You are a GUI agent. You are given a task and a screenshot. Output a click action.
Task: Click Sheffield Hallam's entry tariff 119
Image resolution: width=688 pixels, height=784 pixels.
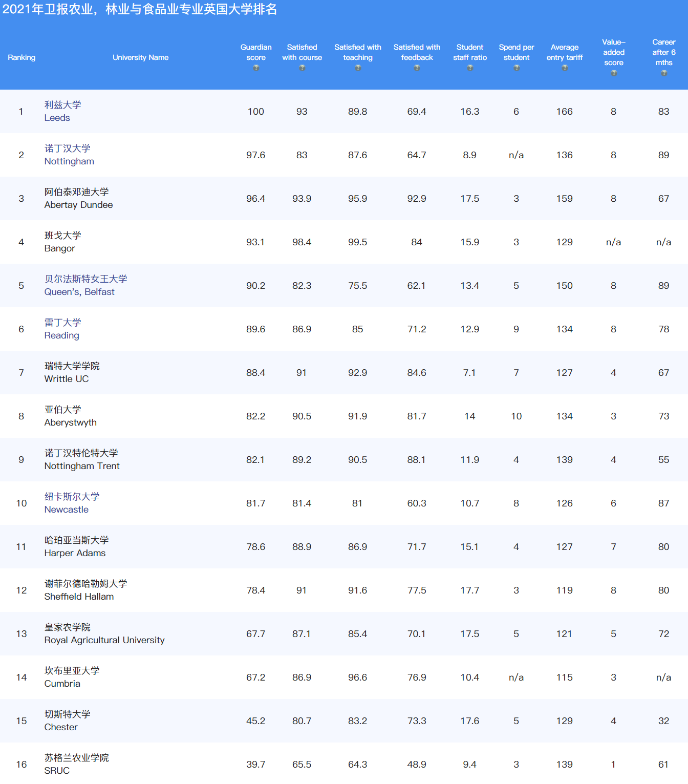[565, 590]
